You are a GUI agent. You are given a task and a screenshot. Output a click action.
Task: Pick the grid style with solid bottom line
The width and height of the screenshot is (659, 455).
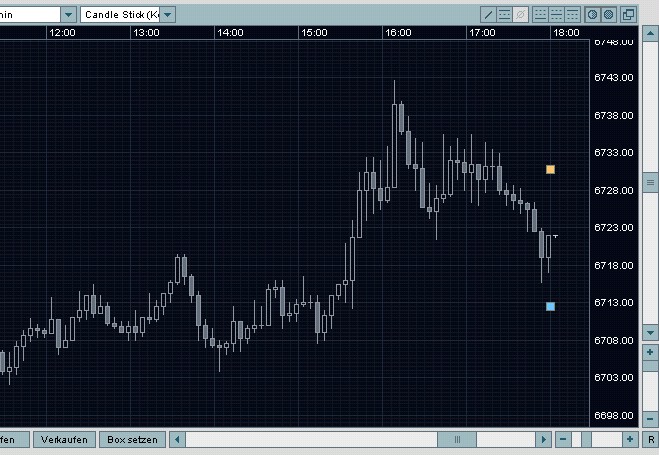pos(540,15)
